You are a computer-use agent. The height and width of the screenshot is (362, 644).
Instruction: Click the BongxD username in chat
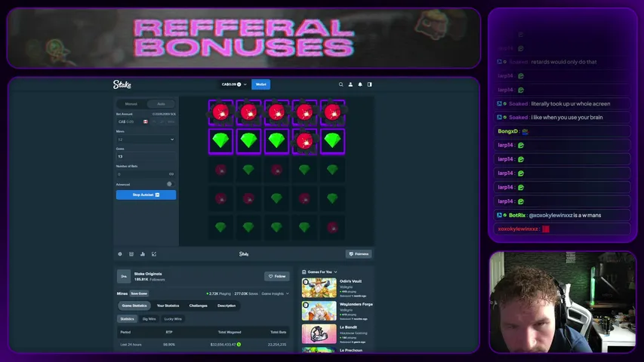(x=507, y=131)
